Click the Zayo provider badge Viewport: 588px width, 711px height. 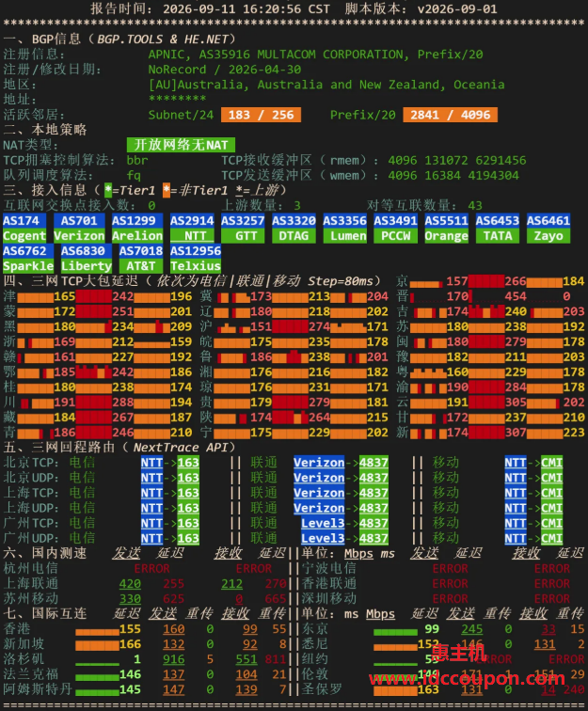point(548,236)
